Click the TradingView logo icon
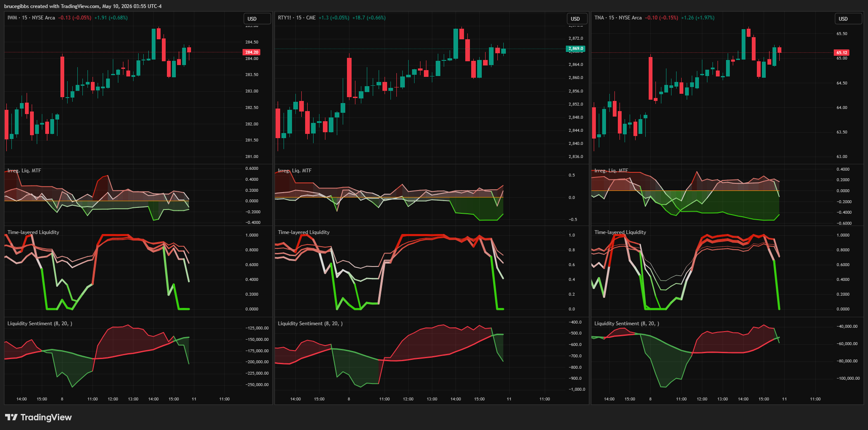This screenshot has height=430, width=868. [11, 417]
